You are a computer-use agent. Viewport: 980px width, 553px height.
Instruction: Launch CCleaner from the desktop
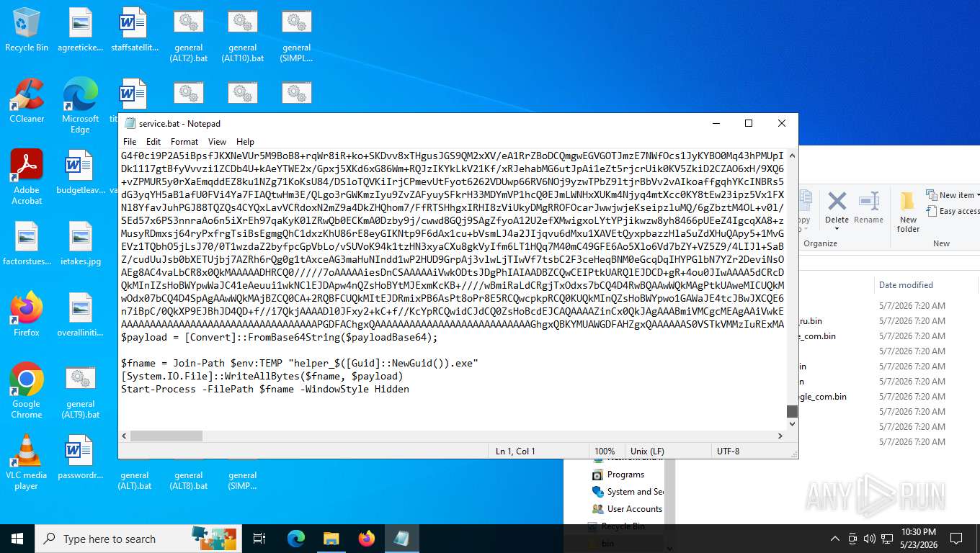27,101
